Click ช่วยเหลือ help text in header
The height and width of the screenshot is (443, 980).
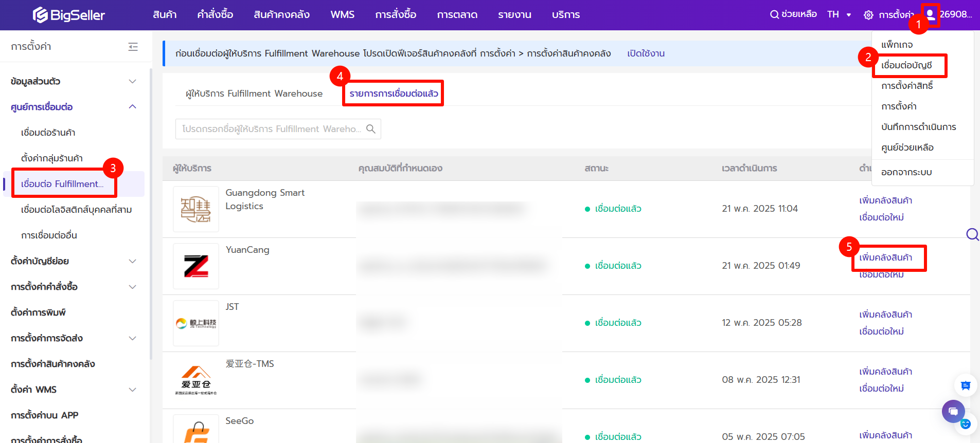799,14
